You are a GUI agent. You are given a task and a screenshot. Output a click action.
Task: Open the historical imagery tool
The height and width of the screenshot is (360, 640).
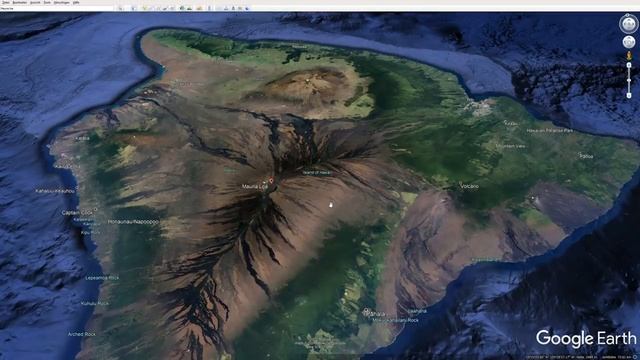pos(182,8)
